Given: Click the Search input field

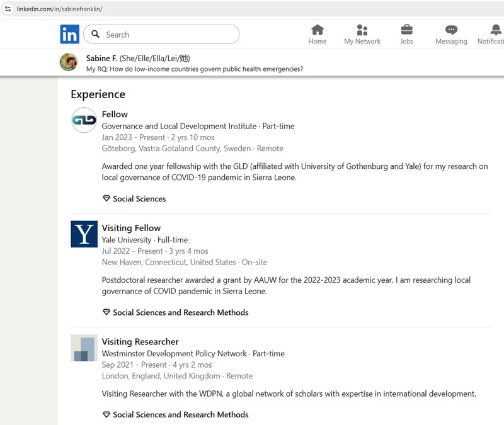Looking at the screenshot, I should 161,34.
